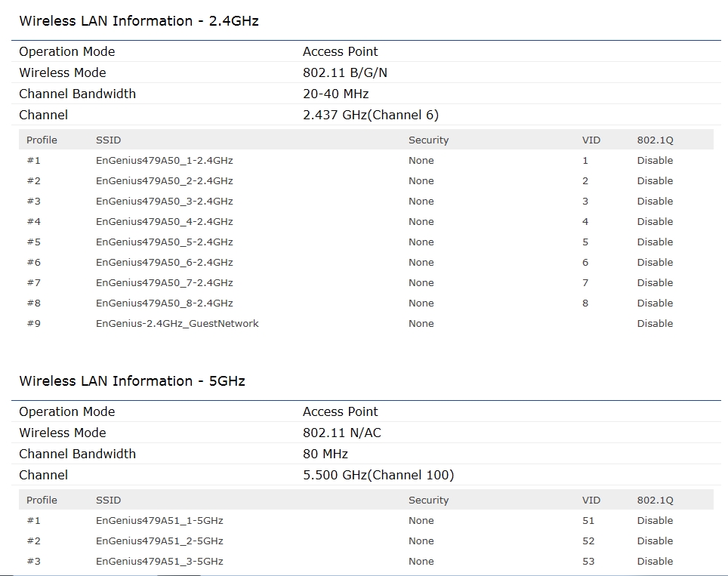Click the Wireless LAN Information - 5GHz heading
Screen dimensions: 728x576
pyautogui.click(x=132, y=381)
